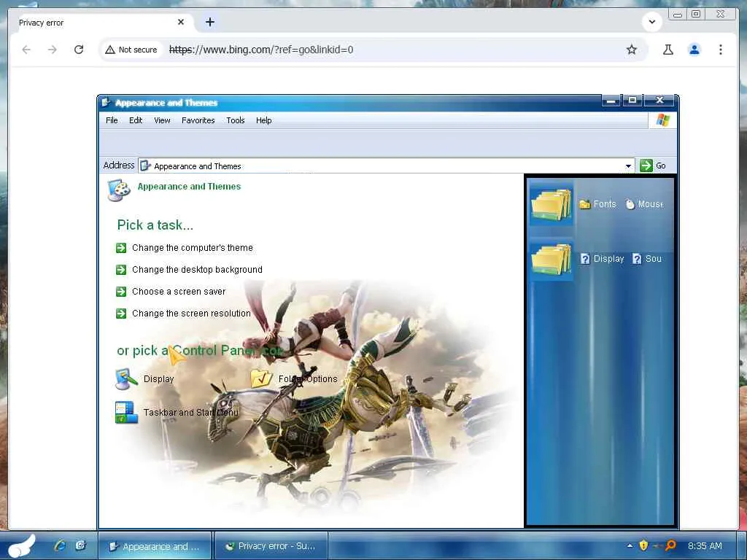Click the 8:35 AM clock
This screenshot has width=747, height=560.
pyautogui.click(x=705, y=545)
